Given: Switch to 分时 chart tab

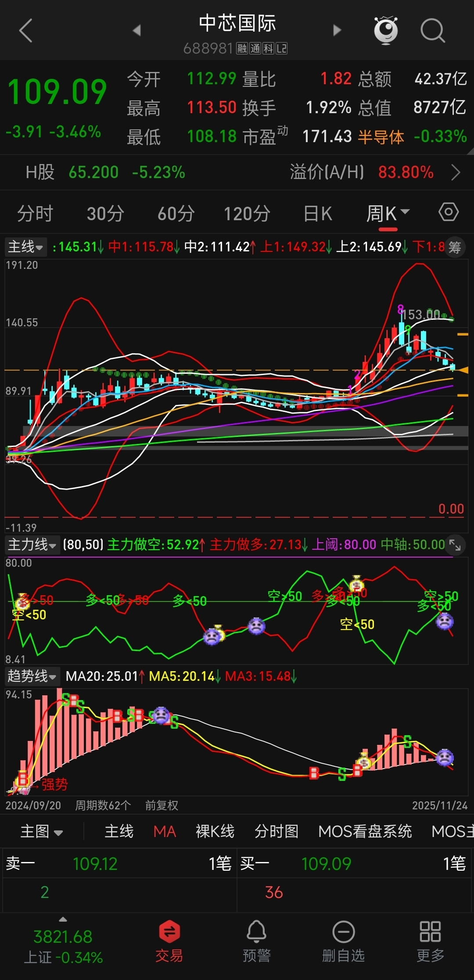Looking at the screenshot, I should point(35,214).
